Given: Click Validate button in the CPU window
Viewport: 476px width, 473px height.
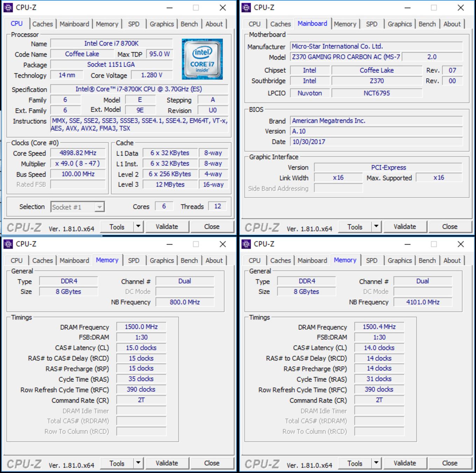Looking at the screenshot, I should pyautogui.click(x=167, y=227).
